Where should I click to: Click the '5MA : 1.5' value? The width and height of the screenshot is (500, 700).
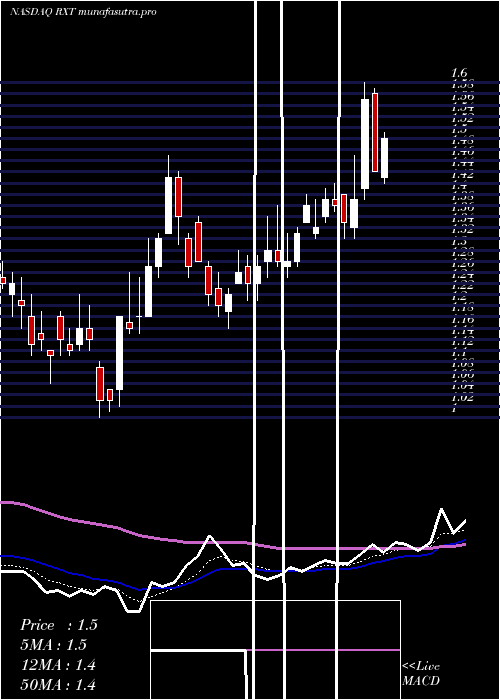point(53,645)
